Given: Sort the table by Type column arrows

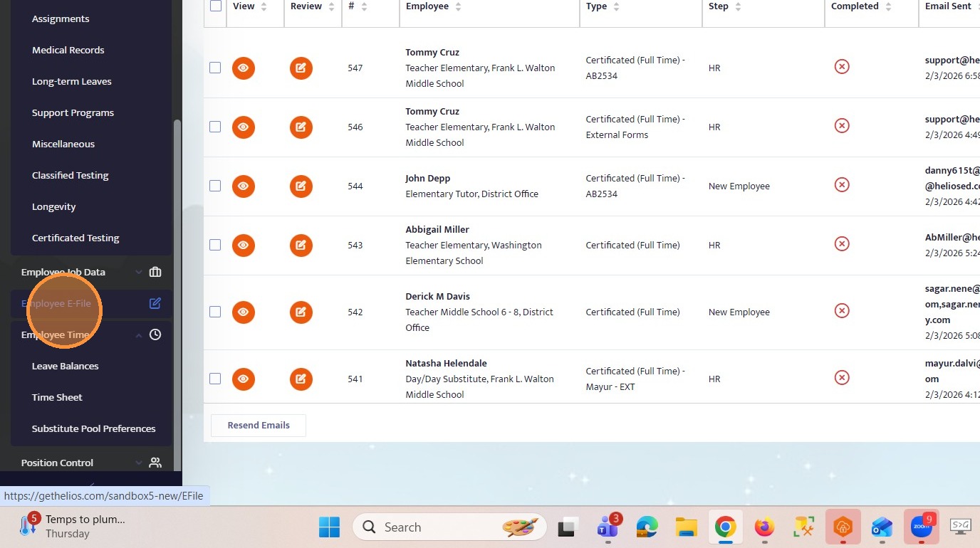Looking at the screenshot, I should 616,6.
